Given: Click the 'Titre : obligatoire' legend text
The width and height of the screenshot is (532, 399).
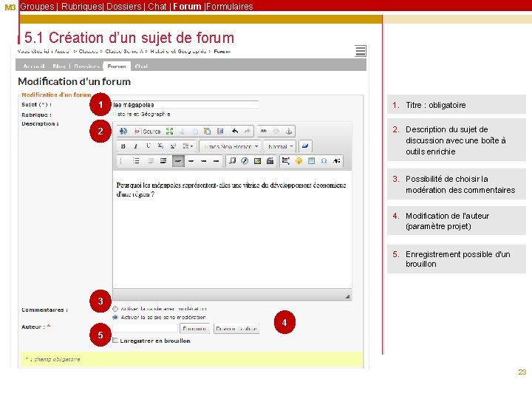Looking at the screenshot, I should click(436, 105).
